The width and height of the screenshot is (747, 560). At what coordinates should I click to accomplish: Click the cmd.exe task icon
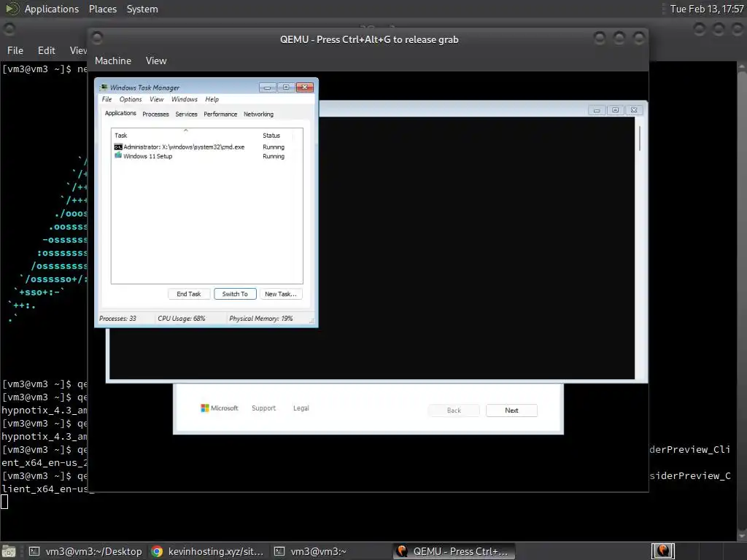(x=118, y=147)
